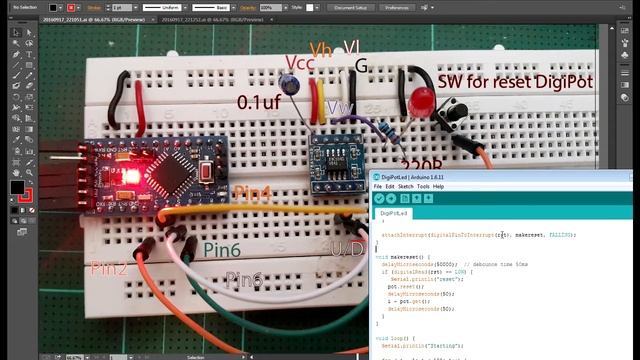Select the Slice tool
The width and height of the screenshot is (640, 360).
tap(29, 162)
